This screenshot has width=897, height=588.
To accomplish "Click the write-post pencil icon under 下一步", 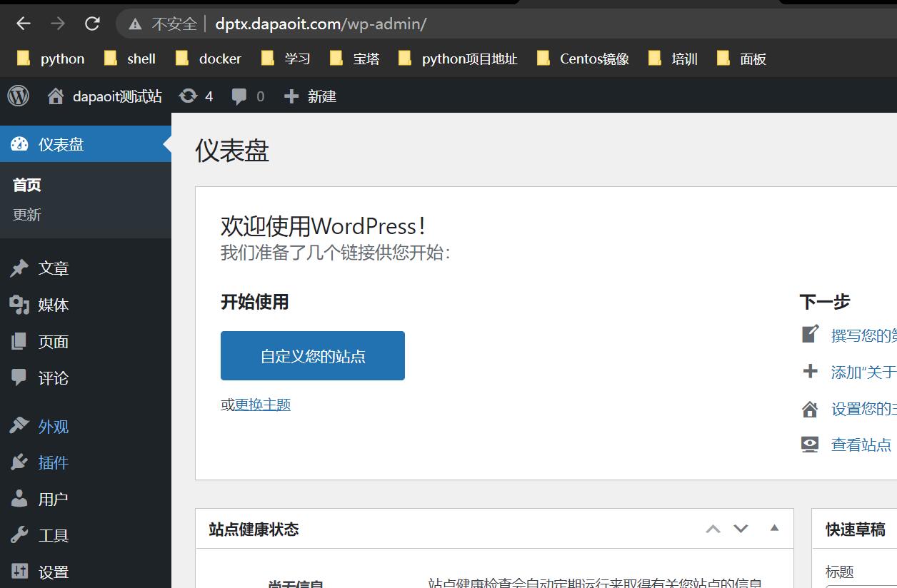I will coord(810,334).
